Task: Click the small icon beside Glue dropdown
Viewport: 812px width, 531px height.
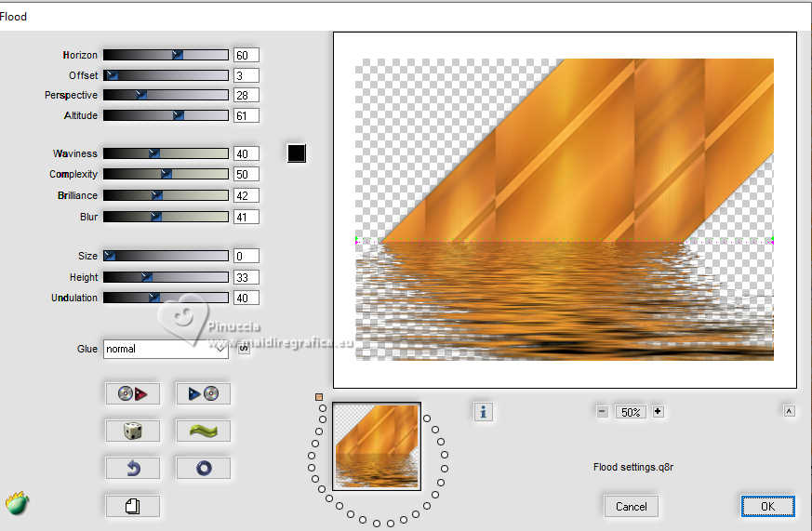Action: 244,349
